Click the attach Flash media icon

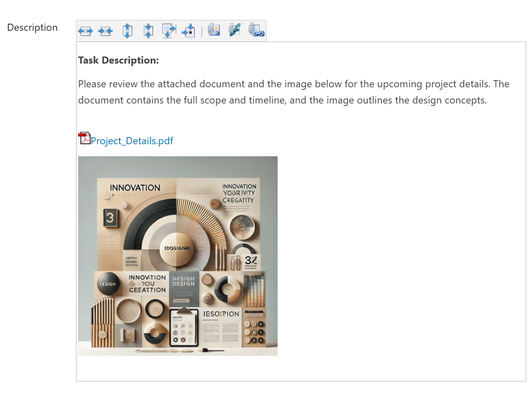tap(235, 30)
